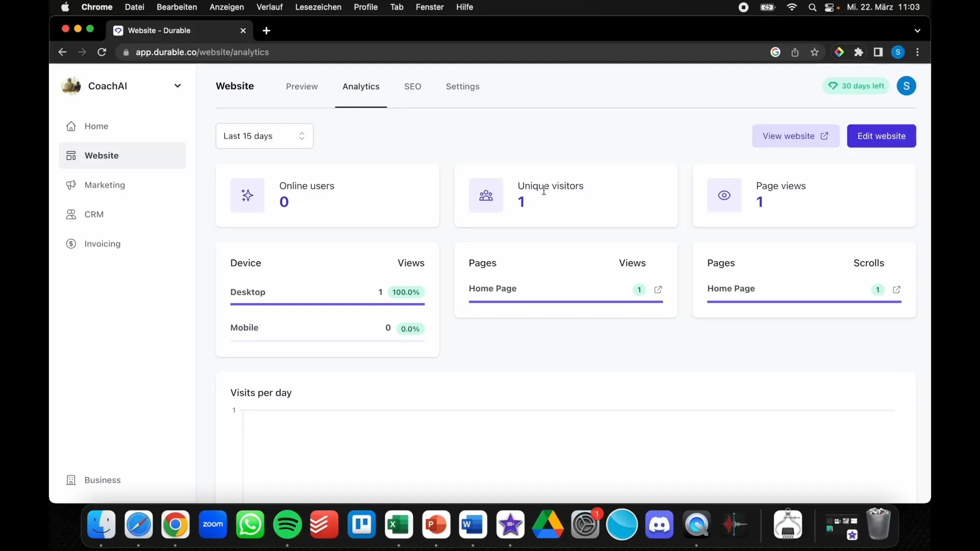Open Home in the sidebar
This screenshot has height=551, width=980.
click(x=122, y=126)
